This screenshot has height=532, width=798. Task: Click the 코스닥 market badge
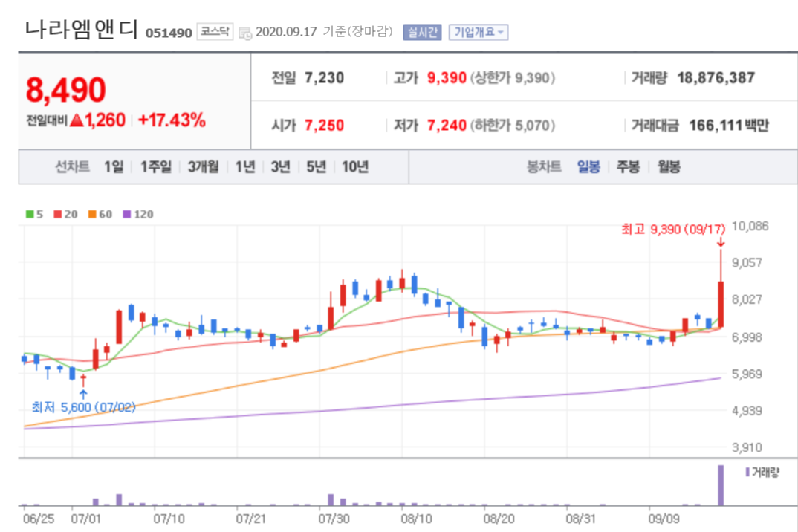pos(215,32)
